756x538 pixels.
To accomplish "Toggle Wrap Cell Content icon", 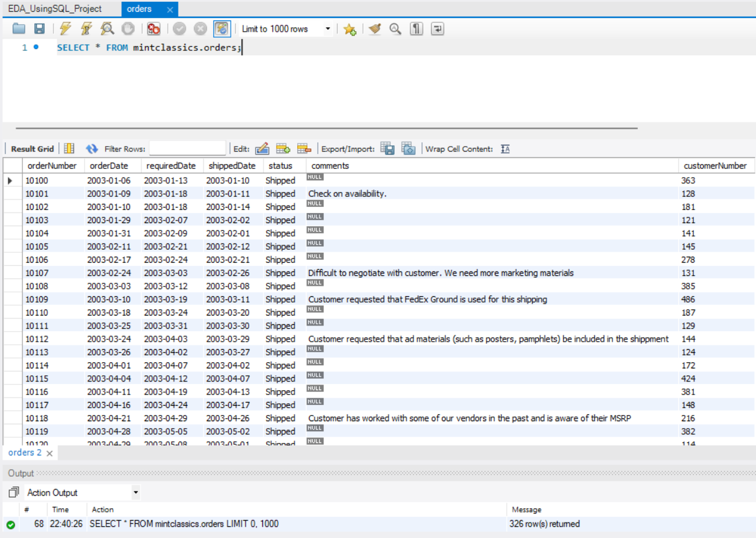I will pyautogui.click(x=505, y=148).
